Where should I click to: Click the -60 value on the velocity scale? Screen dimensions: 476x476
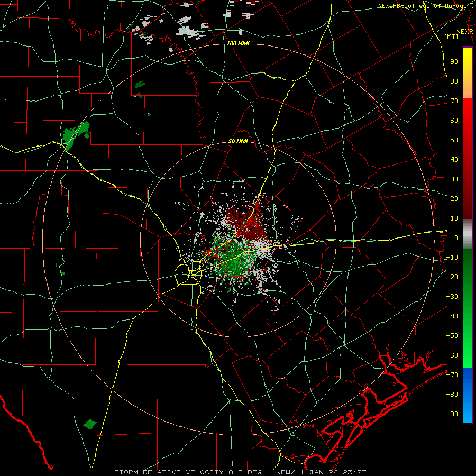pyautogui.click(x=452, y=355)
